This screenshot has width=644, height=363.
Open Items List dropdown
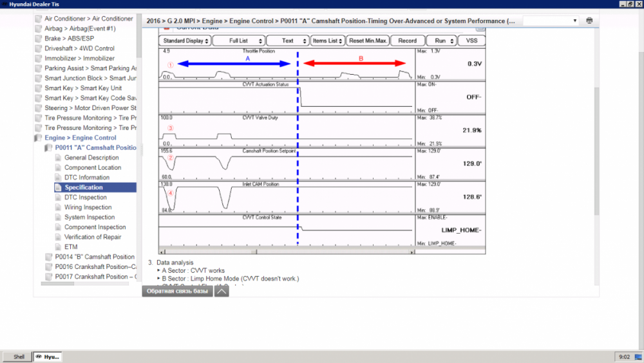327,41
